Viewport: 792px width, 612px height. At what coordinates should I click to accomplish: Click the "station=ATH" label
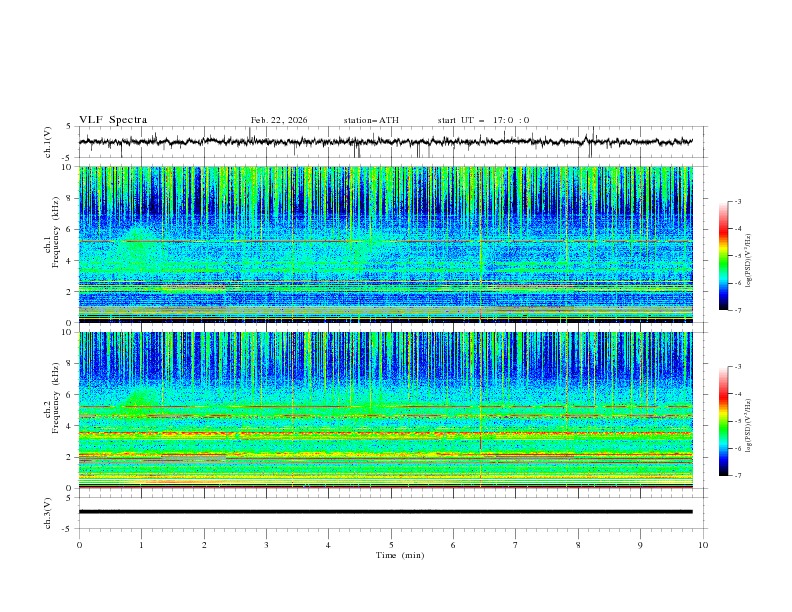click(371, 120)
